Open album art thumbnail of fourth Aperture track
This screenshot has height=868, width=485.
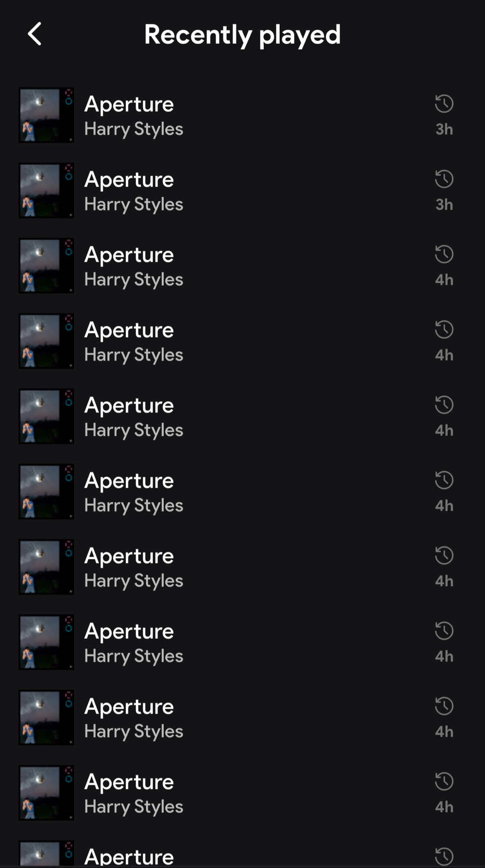46,341
